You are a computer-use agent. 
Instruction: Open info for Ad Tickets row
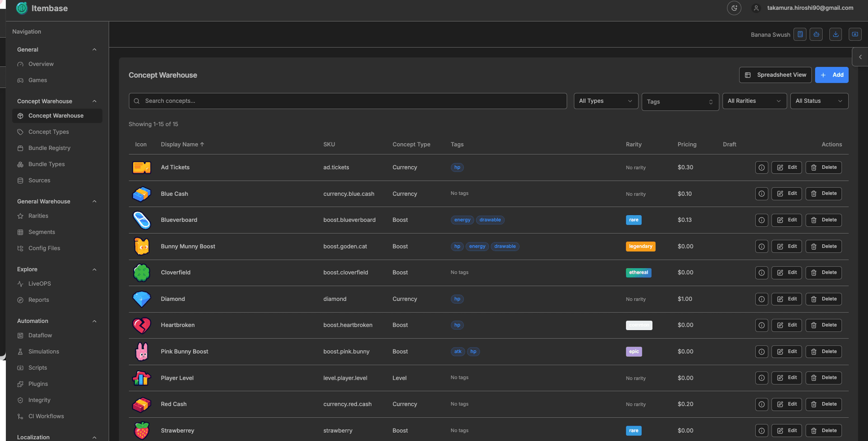pyautogui.click(x=762, y=168)
